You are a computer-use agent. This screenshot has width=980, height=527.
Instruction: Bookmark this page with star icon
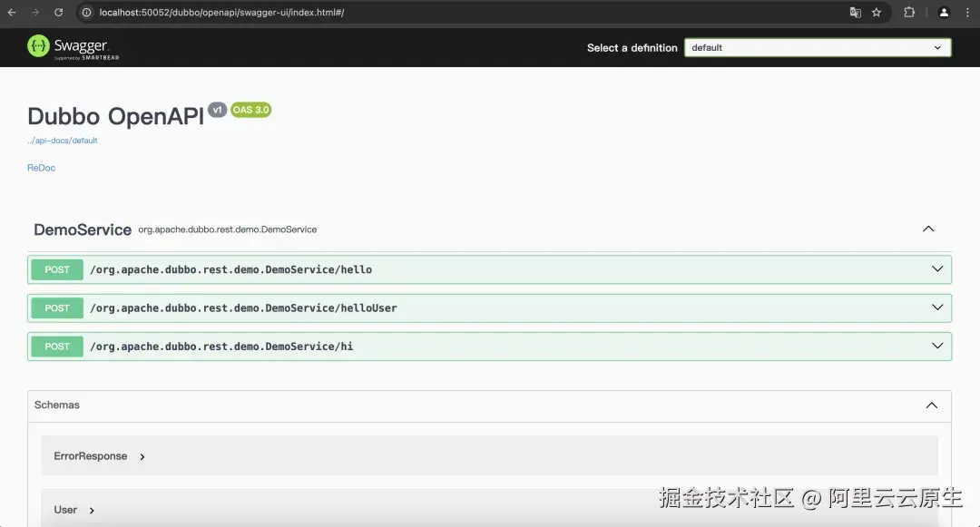(877, 13)
